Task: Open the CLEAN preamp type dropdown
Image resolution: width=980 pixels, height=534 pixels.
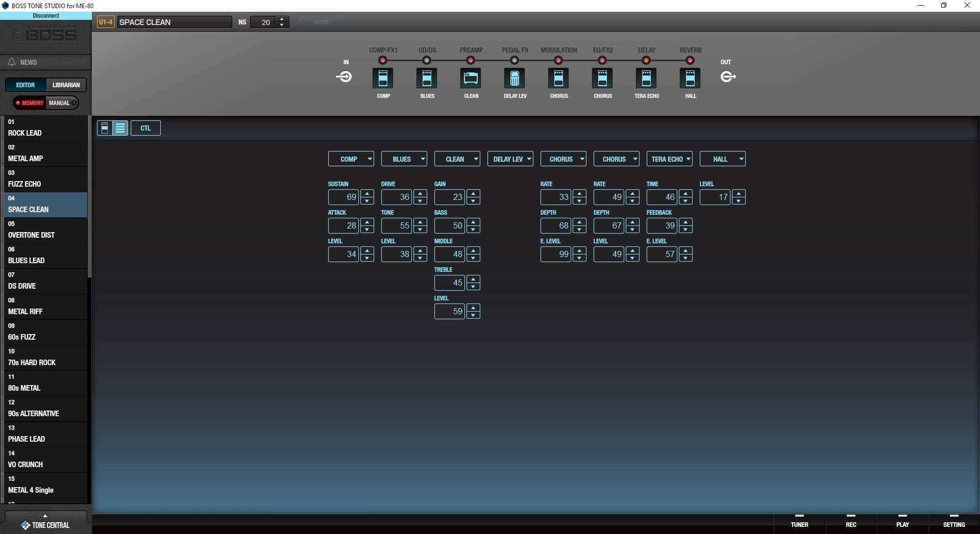Action: pos(457,159)
